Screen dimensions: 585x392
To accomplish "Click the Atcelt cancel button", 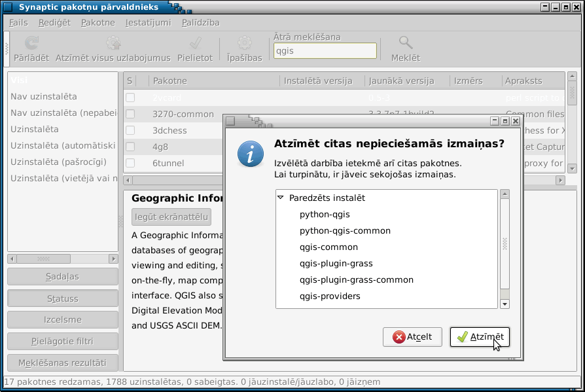I will pos(412,337).
